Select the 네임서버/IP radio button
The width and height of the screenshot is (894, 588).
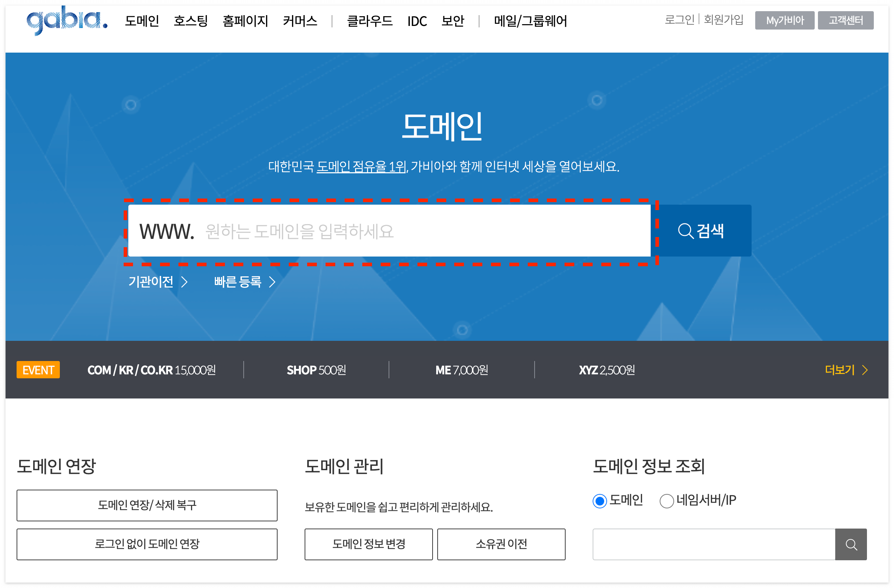pyautogui.click(x=667, y=500)
